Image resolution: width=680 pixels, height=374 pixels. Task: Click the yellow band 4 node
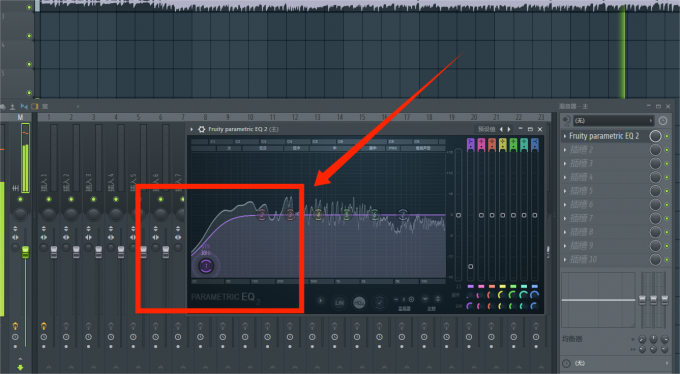coord(318,214)
